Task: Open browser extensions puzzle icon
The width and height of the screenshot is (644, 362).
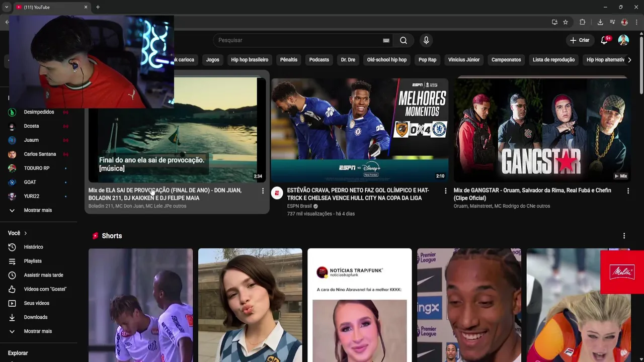Action: (583, 22)
